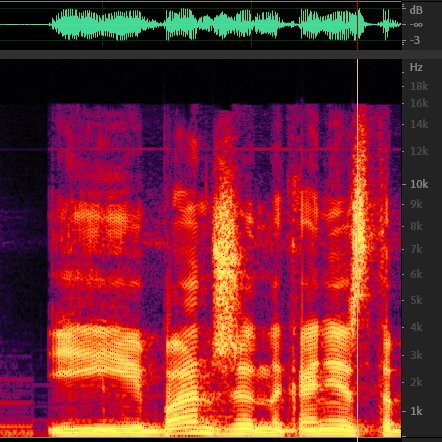Click the 6k frequency ruler label
Screen dimensions: 442x442
(x=416, y=274)
